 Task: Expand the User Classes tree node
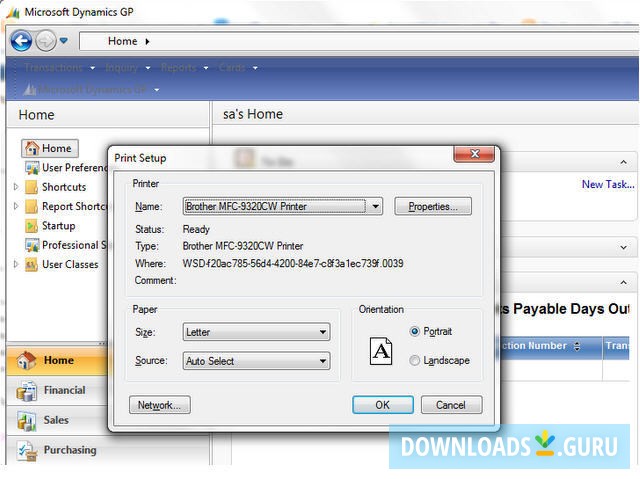(16, 264)
